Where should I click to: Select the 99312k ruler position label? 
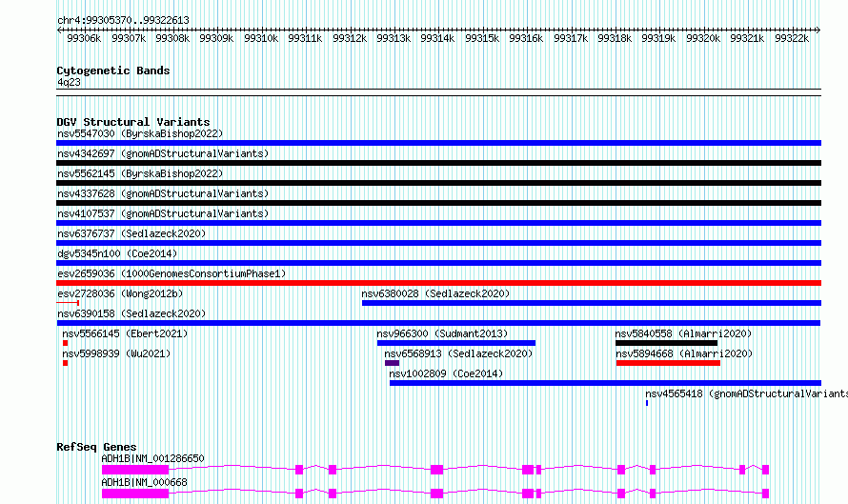point(350,38)
